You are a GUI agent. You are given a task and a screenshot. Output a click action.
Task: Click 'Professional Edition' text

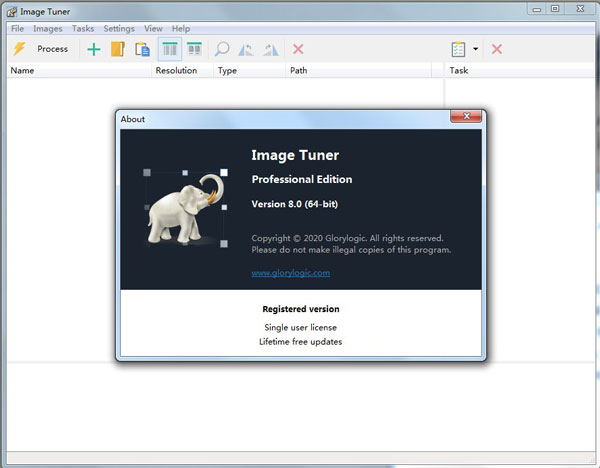(x=302, y=179)
